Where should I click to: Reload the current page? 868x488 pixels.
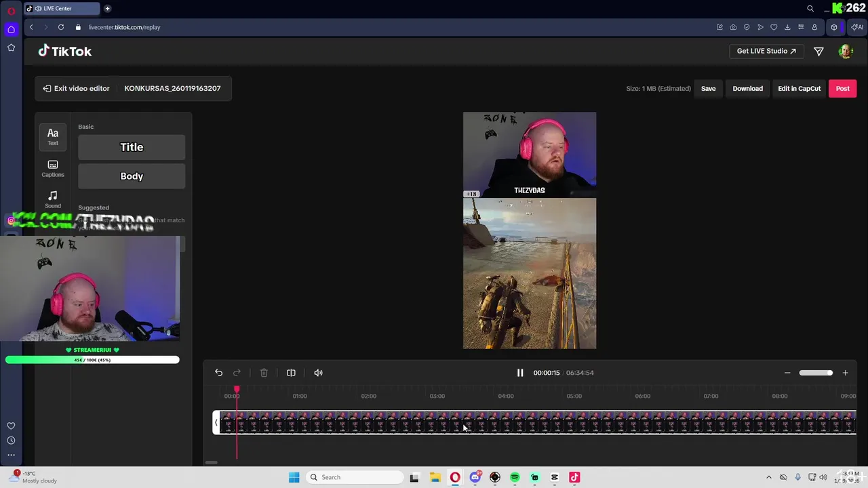click(x=61, y=27)
